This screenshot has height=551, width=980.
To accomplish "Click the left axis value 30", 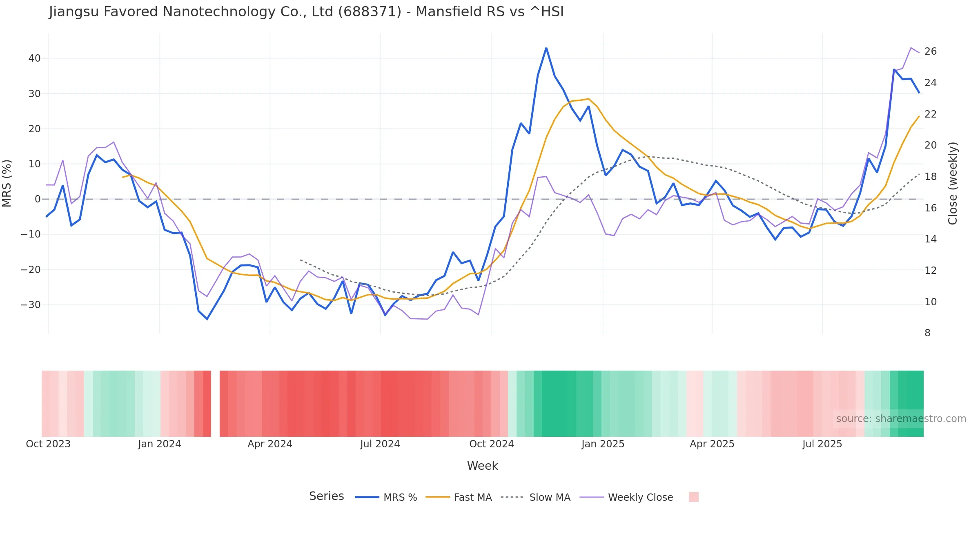I will [x=35, y=93].
